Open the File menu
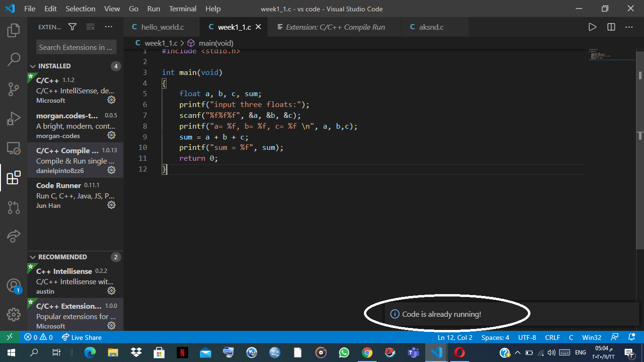The width and height of the screenshot is (644, 362). pyautogui.click(x=30, y=9)
